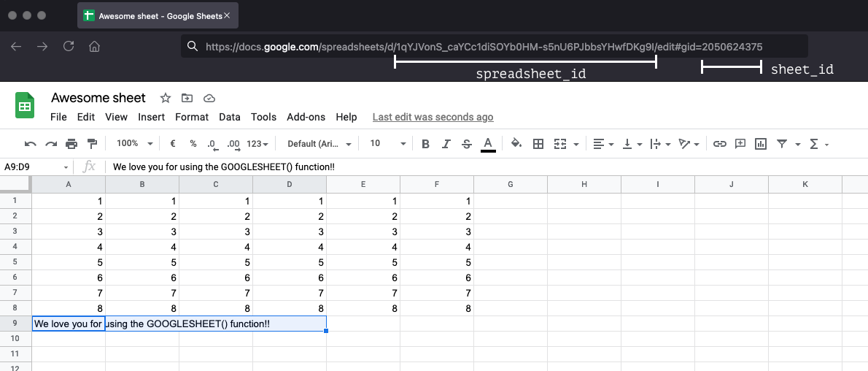Image resolution: width=868 pixels, height=371 pixels.
Task: Select the Paint format roller icon
Action: point(93,144)
